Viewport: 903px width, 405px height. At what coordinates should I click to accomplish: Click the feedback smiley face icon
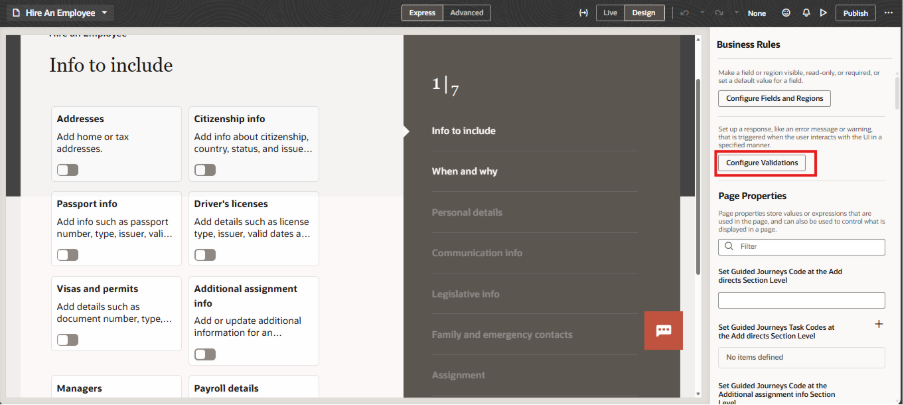coord(786,13)
